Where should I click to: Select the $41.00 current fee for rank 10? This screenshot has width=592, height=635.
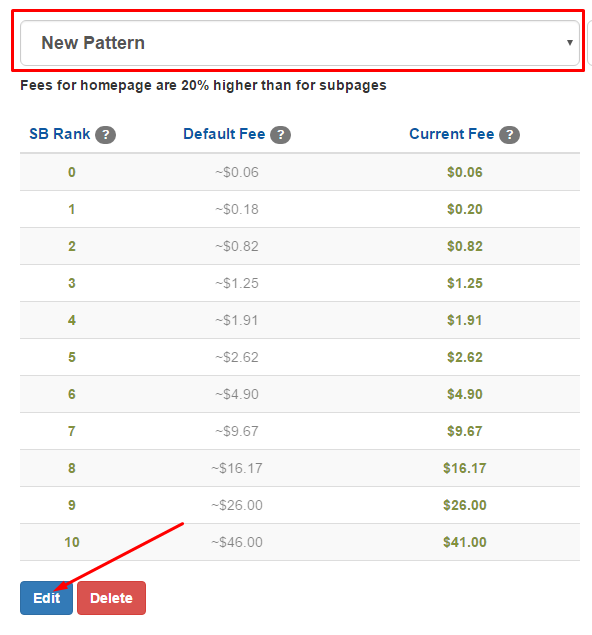[464, 542]
